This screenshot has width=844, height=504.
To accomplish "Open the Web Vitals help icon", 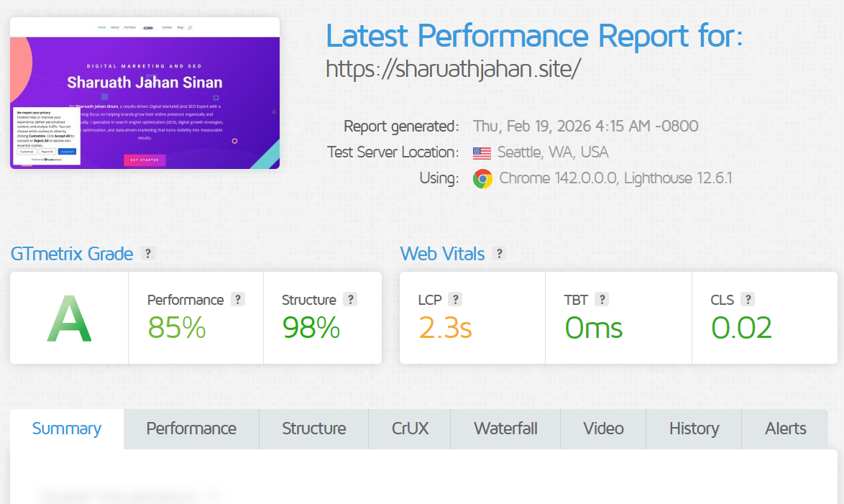I will (x=499, y=253).
